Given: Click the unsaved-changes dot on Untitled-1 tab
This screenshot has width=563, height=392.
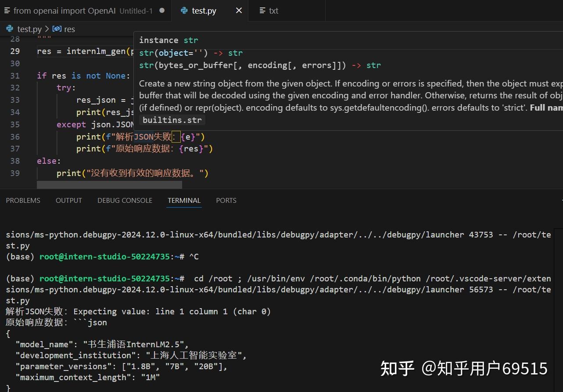Looking at the screenshot, I should (x=161, y=10).
